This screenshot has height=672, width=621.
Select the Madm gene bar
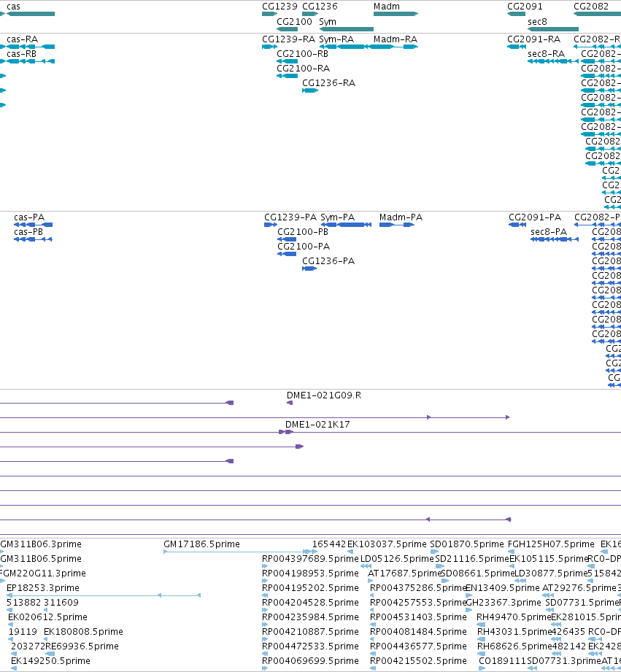click(396, 14)
